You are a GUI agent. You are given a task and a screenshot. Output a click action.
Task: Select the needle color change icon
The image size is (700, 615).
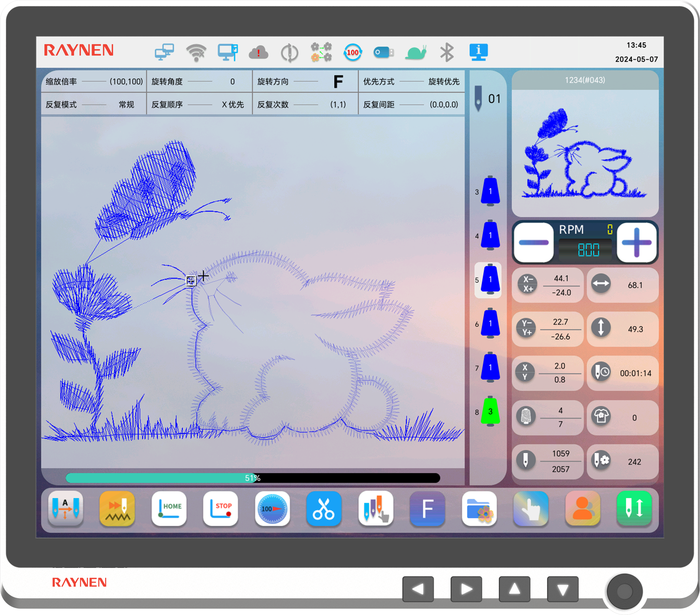376,509
